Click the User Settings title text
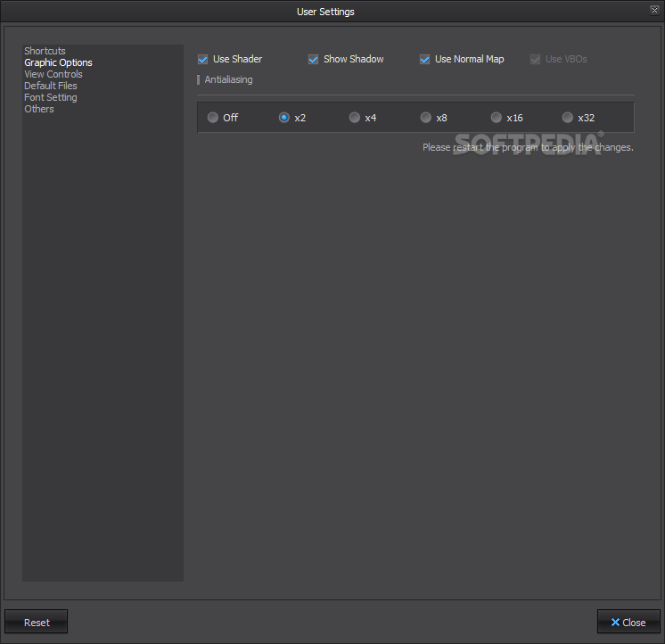665x644 pixels. point(325,12)
